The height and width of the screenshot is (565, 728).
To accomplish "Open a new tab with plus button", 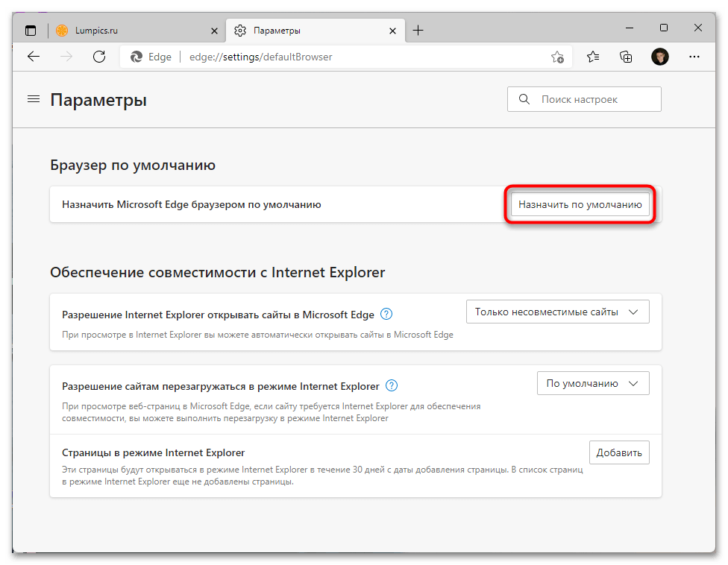I will click(x=418, y=31).
